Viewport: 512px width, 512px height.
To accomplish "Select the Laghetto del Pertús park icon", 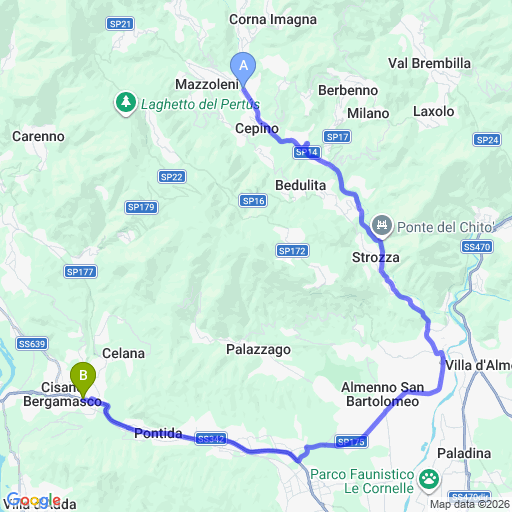I will (x=126, y=103).
